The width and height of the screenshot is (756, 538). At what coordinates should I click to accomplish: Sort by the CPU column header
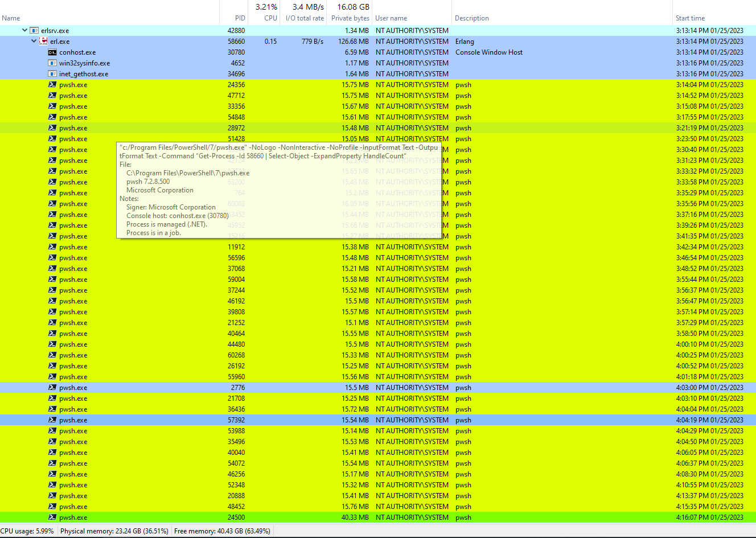tap(270, 18)
